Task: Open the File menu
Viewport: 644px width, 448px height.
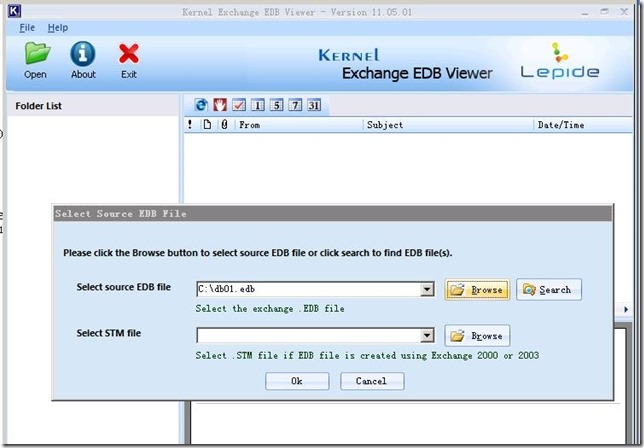Action: click(x=27, y=28)
